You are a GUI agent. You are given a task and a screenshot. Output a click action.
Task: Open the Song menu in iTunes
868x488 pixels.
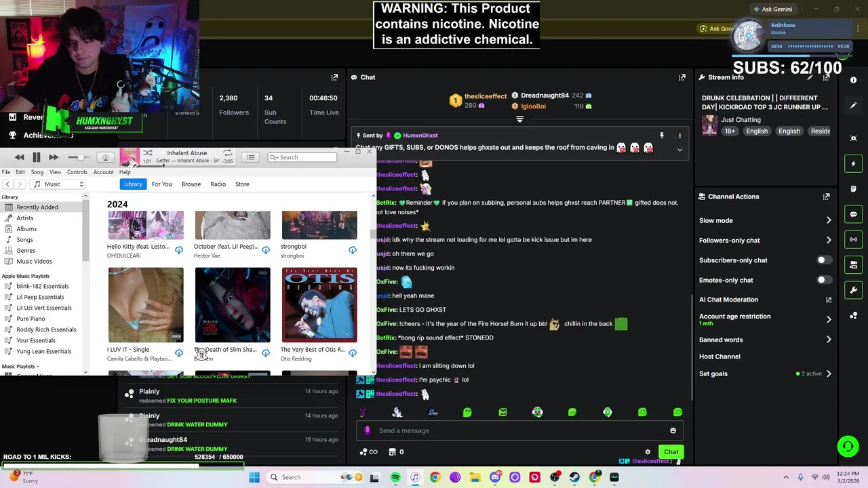(37, 172)
